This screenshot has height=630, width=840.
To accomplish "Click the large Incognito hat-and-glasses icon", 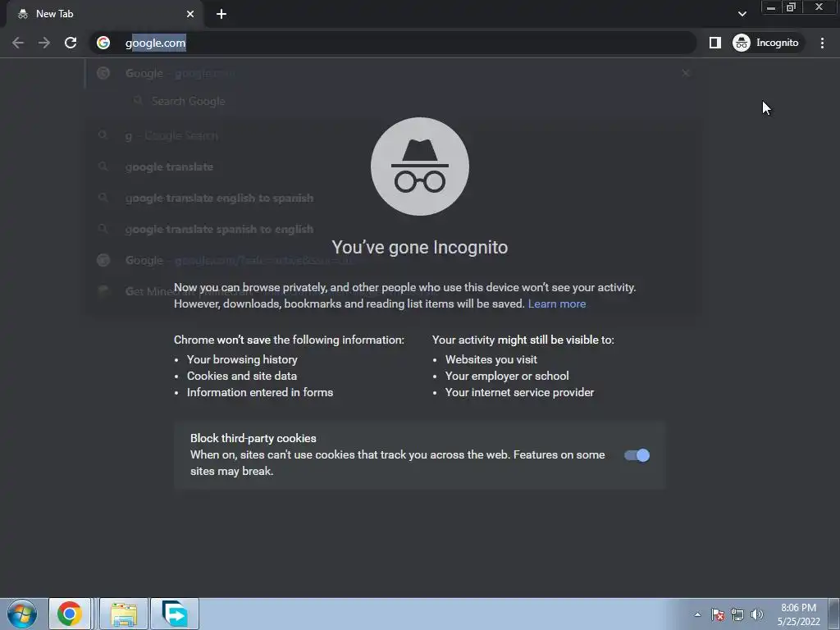I will pos(420,167).
